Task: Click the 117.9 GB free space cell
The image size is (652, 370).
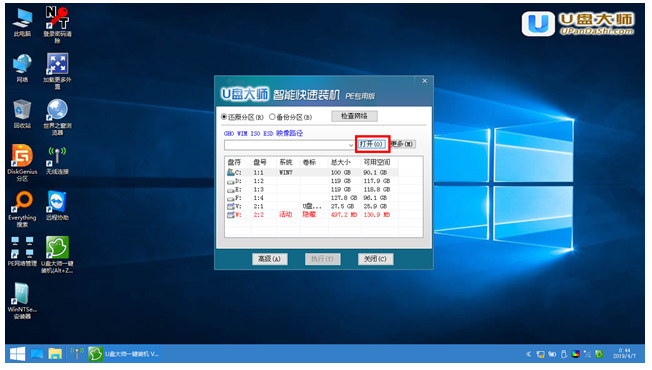Action: click(377, 181)
